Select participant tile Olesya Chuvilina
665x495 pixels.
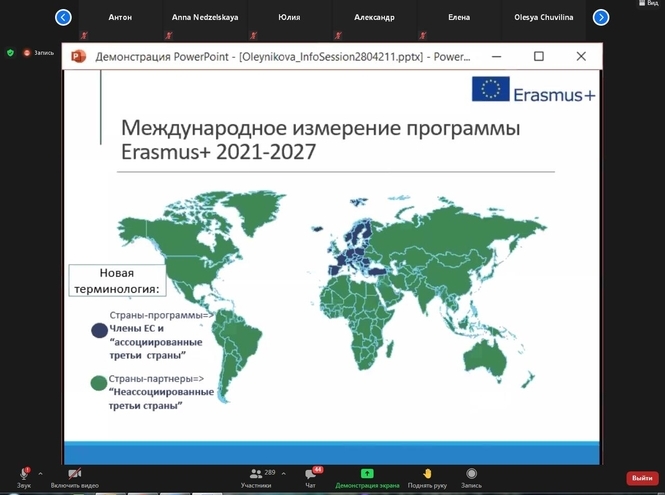(544, 20)
